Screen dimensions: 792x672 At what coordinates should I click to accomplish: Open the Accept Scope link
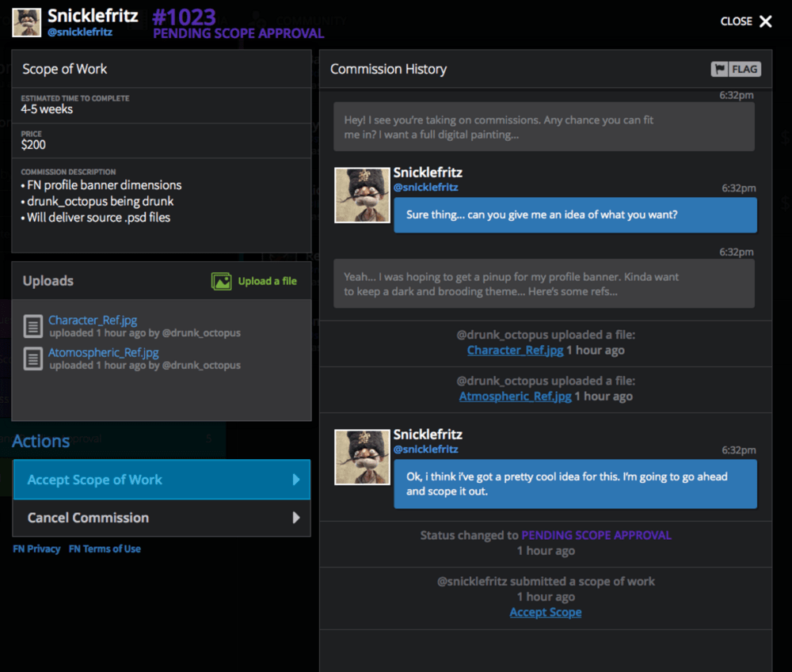[546, 612]
